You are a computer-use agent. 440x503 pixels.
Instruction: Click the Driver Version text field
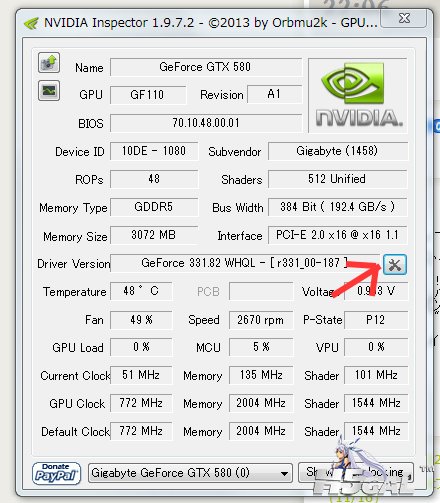(245, 263)
